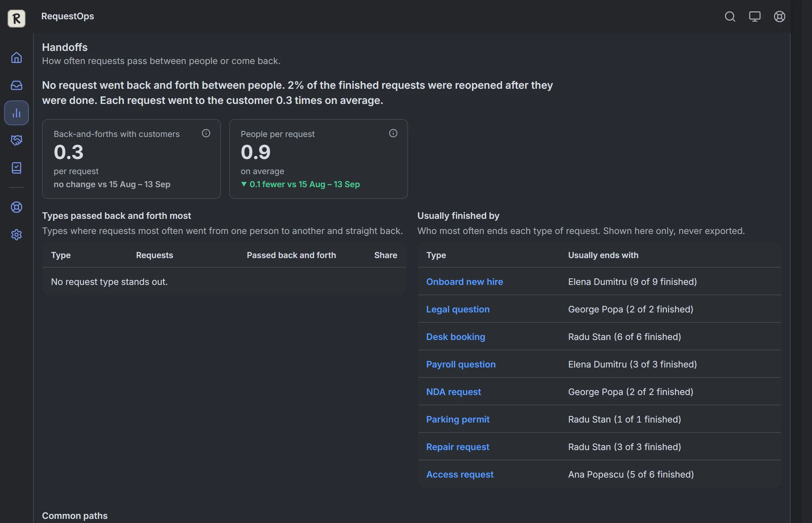Select the bar chart reports icon
812x523 pixels.
coord(17,113)
